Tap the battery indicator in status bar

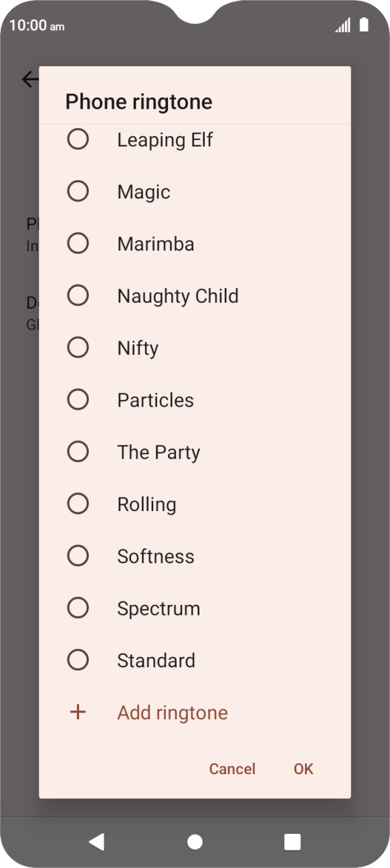(x=365, y=24)
